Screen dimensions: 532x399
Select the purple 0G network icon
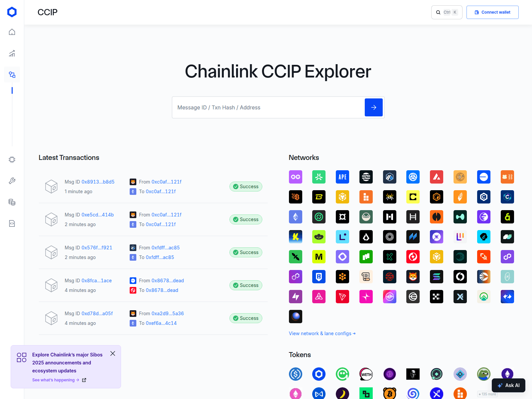296,177
